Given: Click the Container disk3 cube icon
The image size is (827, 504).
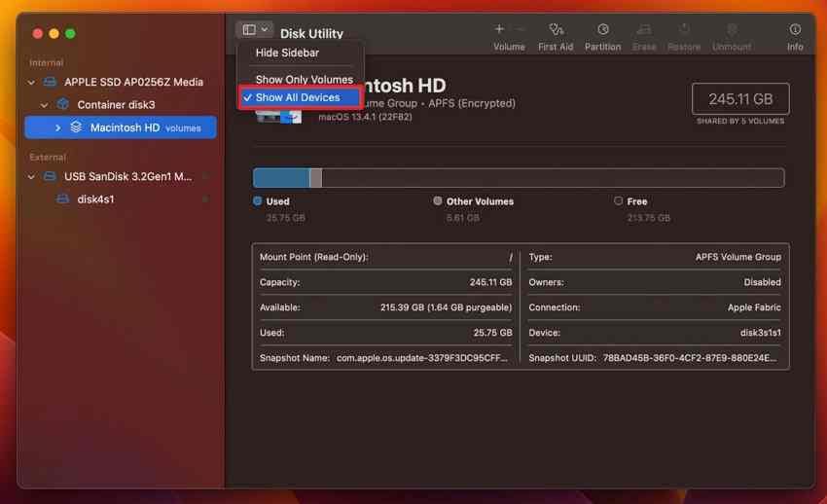Looking at the screenshot, I should (x=63, y=104).
